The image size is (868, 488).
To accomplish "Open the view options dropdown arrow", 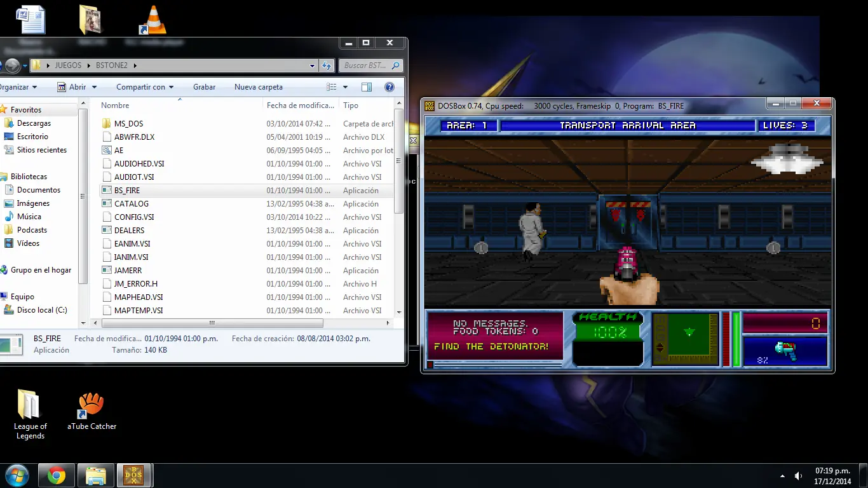I will [345, 87].
